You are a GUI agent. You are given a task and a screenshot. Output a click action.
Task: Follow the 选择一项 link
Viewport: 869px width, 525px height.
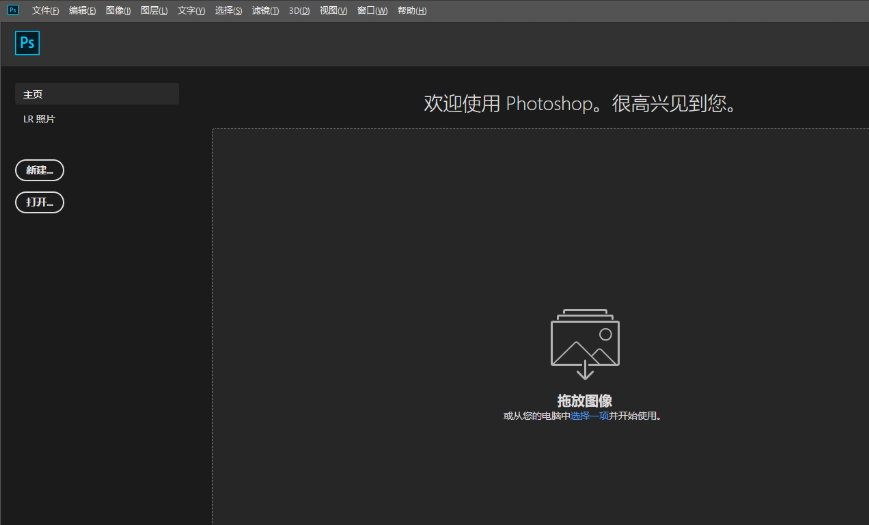tap(590, 416)
